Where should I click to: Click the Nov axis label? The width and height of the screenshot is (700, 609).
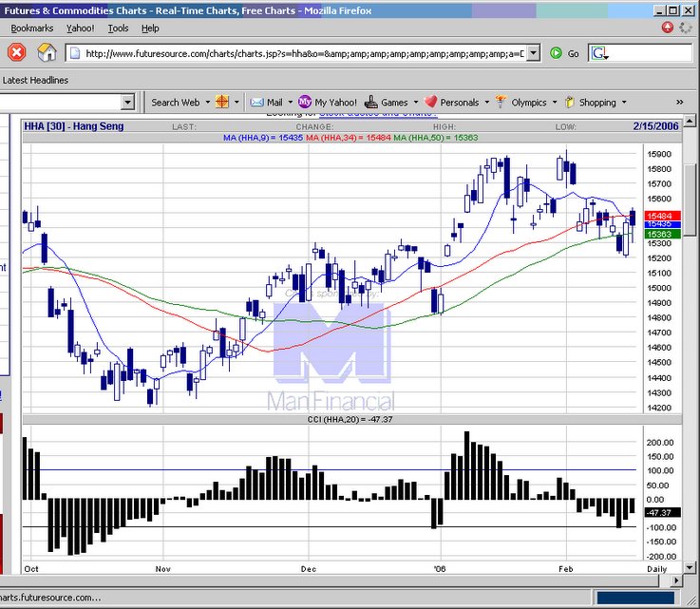[x=163, y=569]
